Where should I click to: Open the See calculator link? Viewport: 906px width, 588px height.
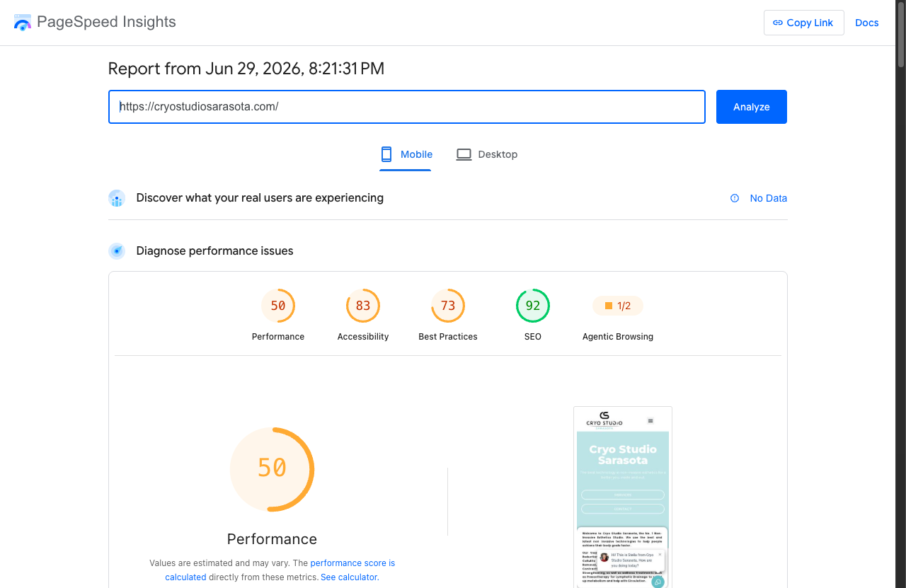coord(349,577)
